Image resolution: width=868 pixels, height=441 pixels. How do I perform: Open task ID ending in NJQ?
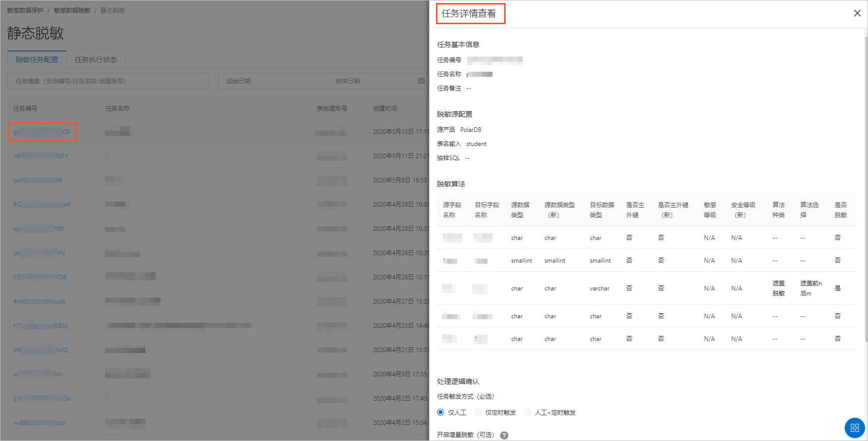click(40, 350)
